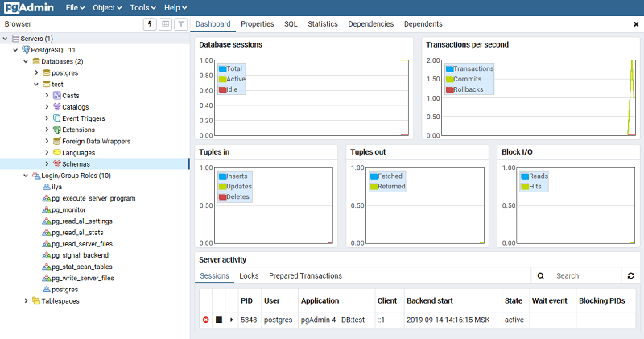This screenshot has width=644, height=339.
Task: Open the Locks tab
Action: (x=249, y=275)
